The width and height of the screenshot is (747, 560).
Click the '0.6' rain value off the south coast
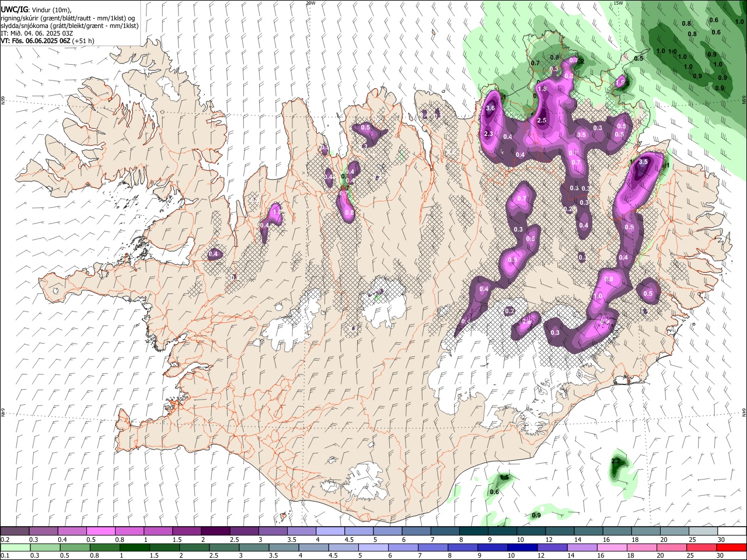pyautogui.click(x=494, y=492)
